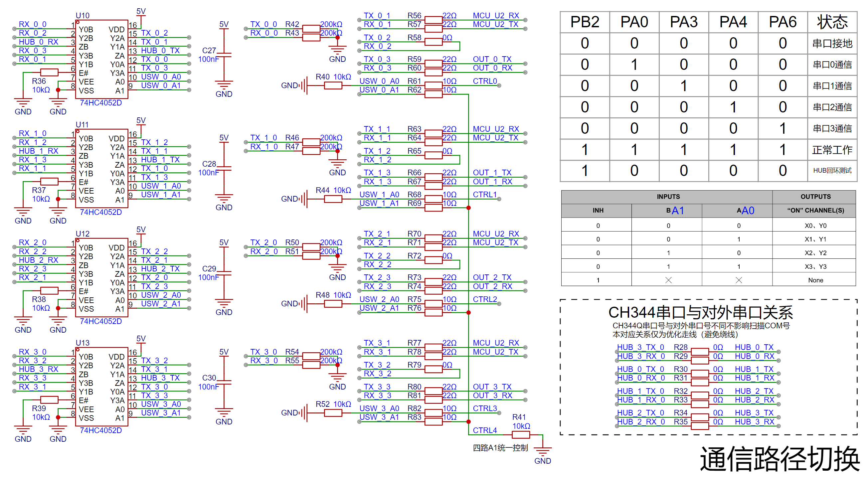Click the capacitor C29 symbol
Screen dimensions: 868x477
click(224, 273)
